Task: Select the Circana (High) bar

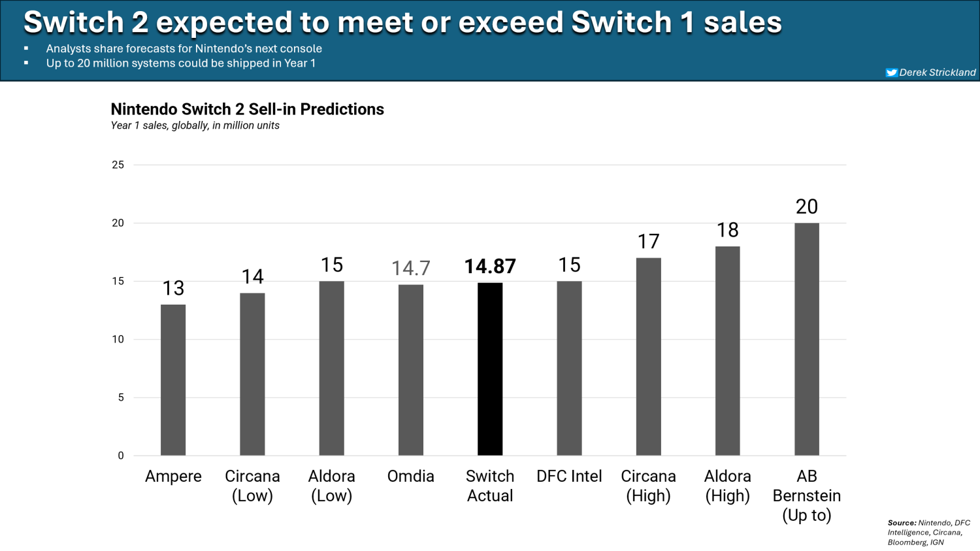Action: (648, 356)
